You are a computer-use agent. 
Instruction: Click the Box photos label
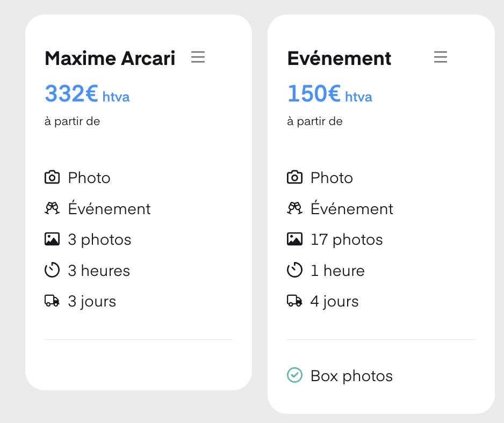[351, 376]
